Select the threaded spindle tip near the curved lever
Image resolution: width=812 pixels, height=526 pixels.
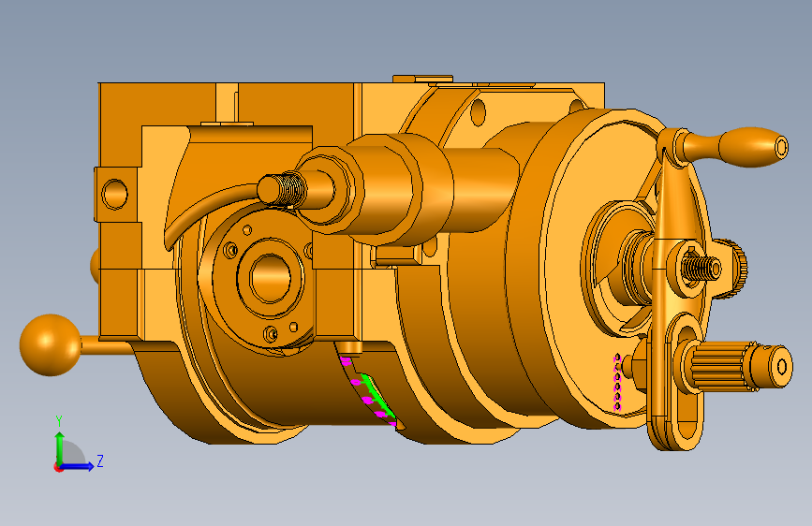[x=283, y=189]
